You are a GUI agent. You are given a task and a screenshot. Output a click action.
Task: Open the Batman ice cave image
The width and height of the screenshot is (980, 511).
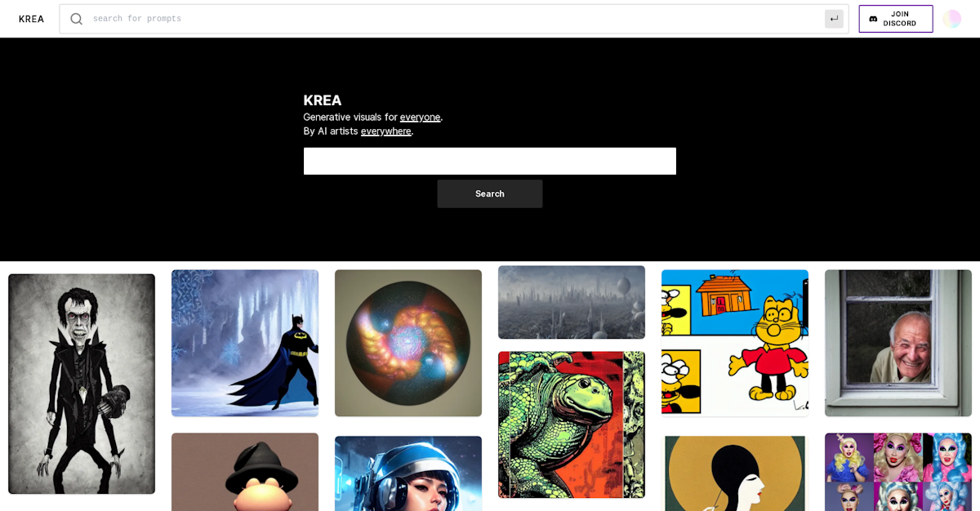(245, 343)
